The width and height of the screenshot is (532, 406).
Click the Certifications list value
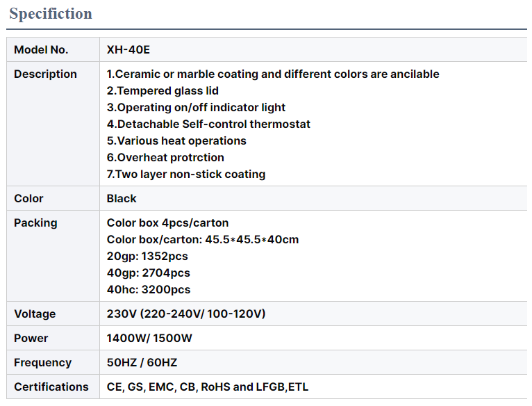click(207, 387)
